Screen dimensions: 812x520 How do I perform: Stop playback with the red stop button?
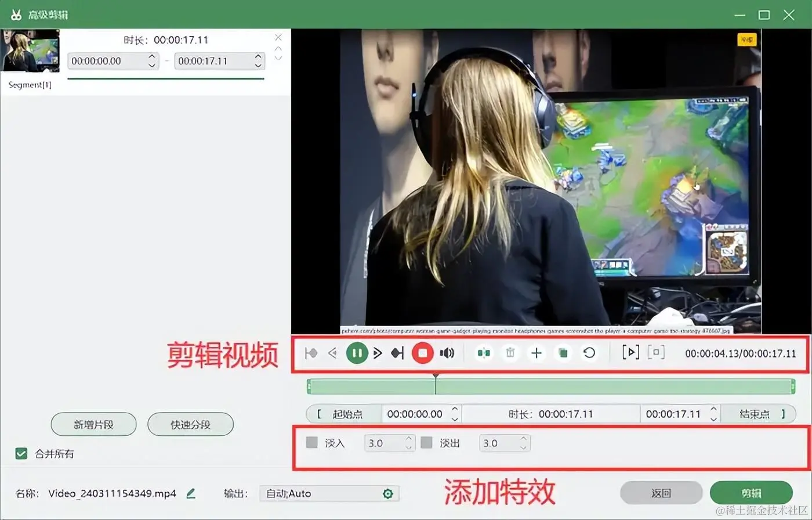[423, 353]
